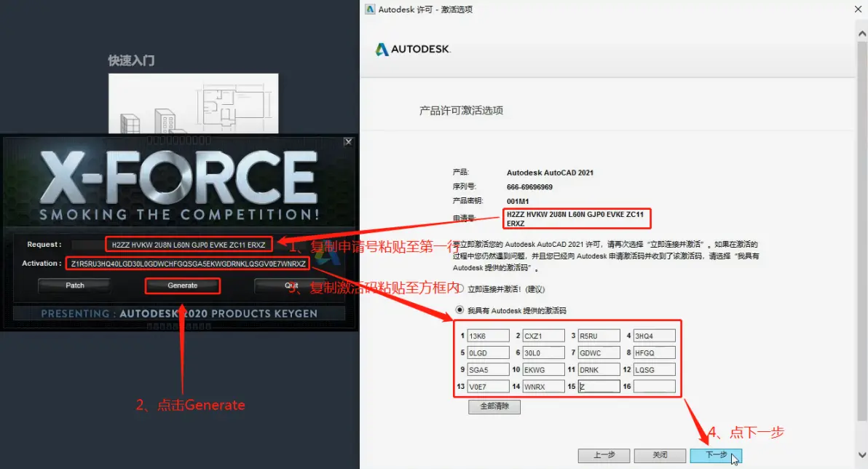868x469 pixels.
Task: Click activation code field 5 containing 0LGD
Action: click(x=488, y=352)
